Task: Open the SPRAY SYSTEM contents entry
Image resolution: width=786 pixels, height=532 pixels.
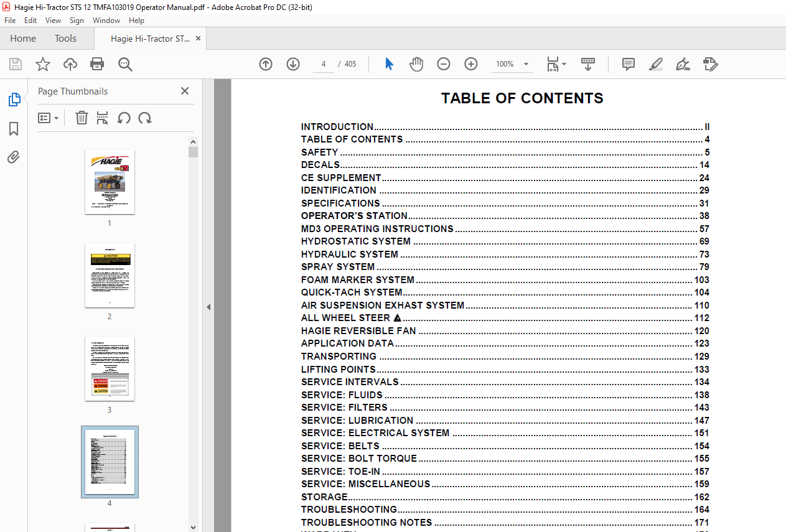Action: [x=505, y=267]
